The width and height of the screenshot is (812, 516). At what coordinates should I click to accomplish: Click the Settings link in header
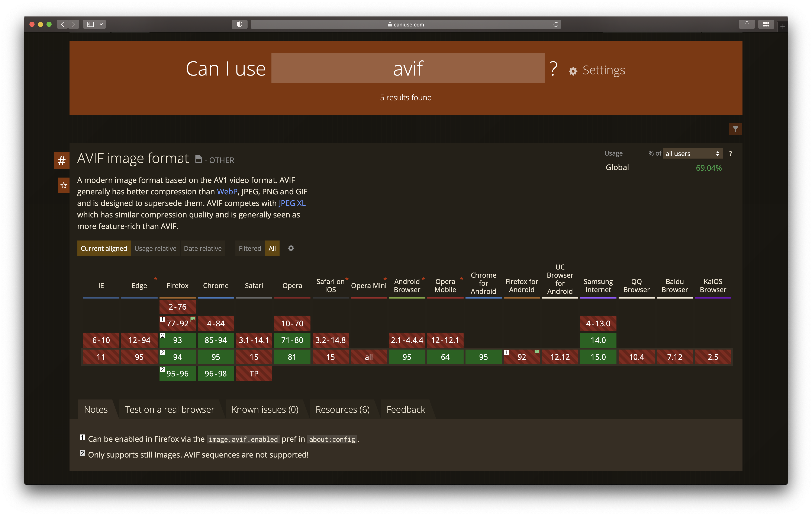coord(604,70)
